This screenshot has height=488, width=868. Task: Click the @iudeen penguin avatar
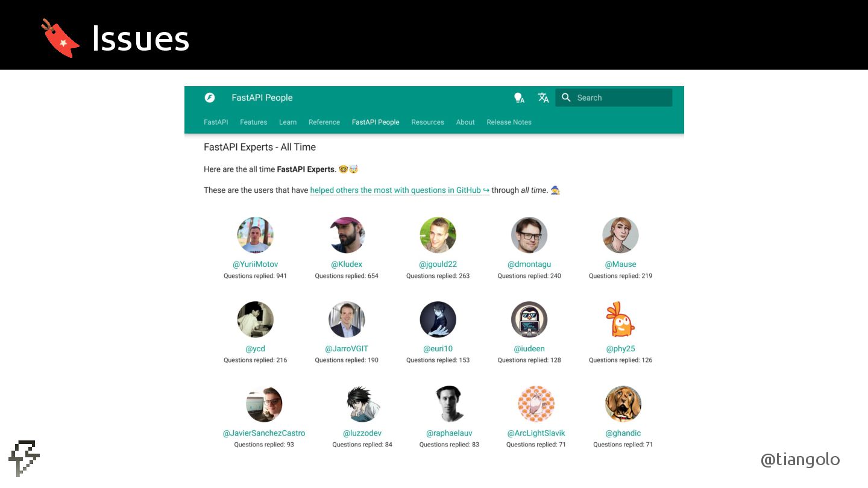coord(529,319)
